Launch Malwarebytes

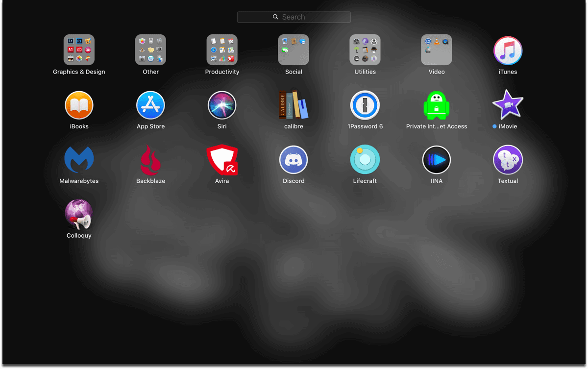pos(79,160)
